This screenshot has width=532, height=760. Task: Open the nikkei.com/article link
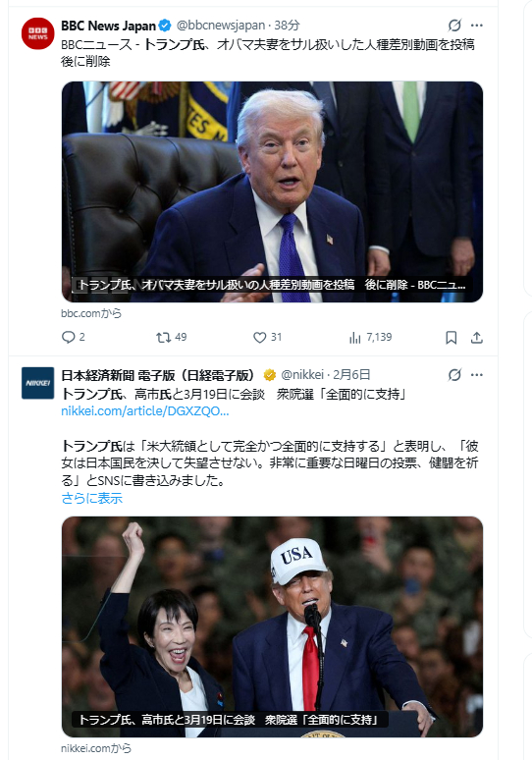click(x=145, y=411)
